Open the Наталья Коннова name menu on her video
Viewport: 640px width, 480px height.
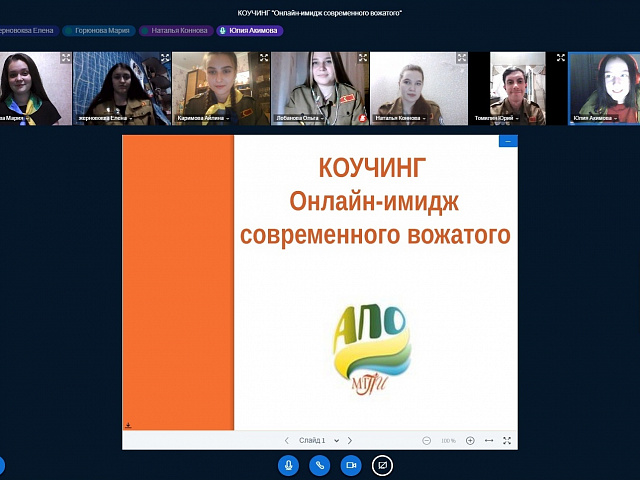coord(400,118)
